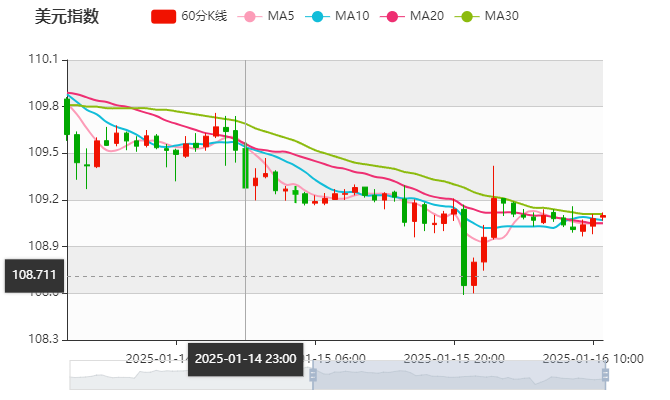Click the 60分K线 legend text

pos(204,16)
